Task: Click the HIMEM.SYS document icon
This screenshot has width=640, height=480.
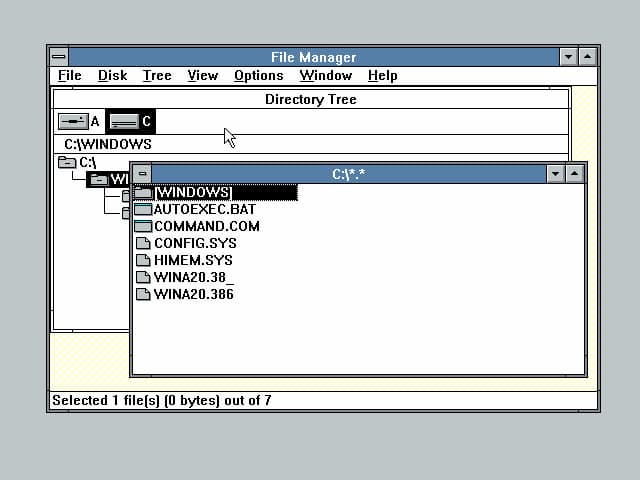Action: point(143,260)
